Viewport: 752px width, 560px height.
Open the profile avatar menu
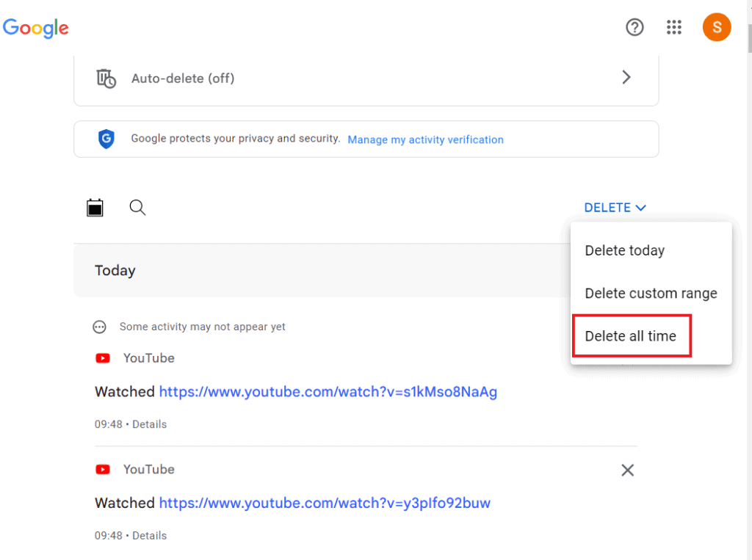tap(717, 27)
